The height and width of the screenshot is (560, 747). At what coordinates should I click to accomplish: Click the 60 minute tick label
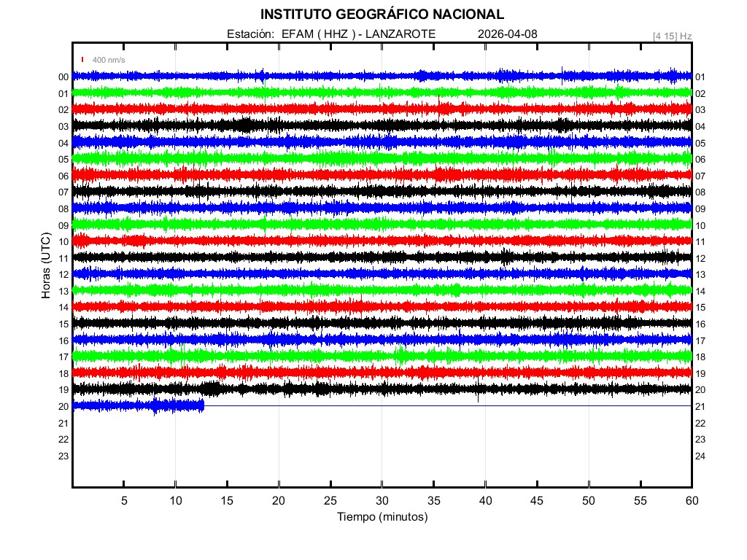click(691, 500)
